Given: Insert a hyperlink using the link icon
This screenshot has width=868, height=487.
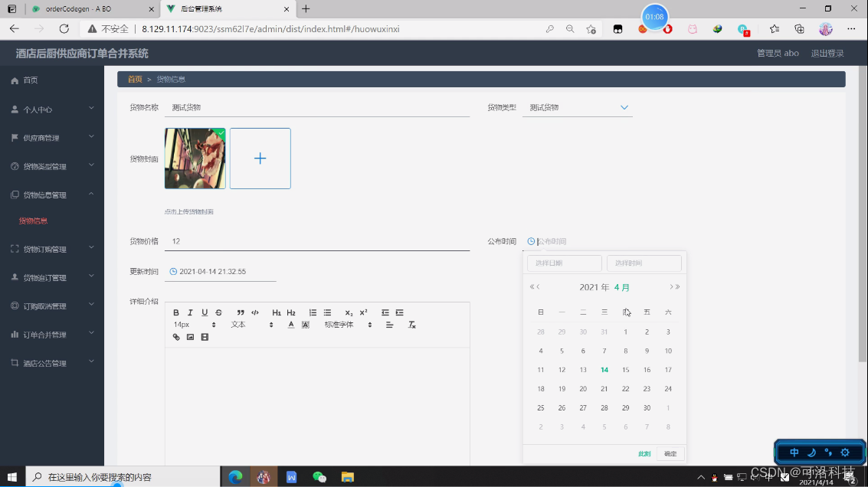Looking at the screenshot, I should (x=176, y=338).
